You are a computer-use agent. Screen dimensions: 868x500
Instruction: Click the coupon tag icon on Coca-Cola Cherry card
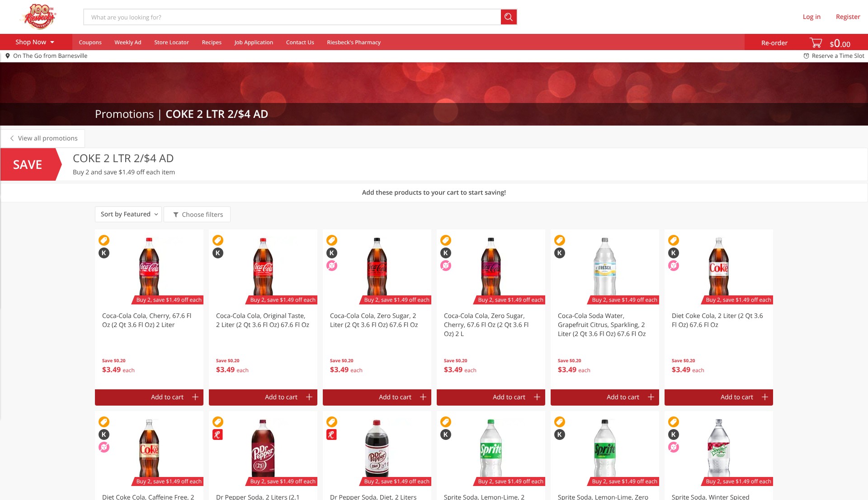[104, 240]
